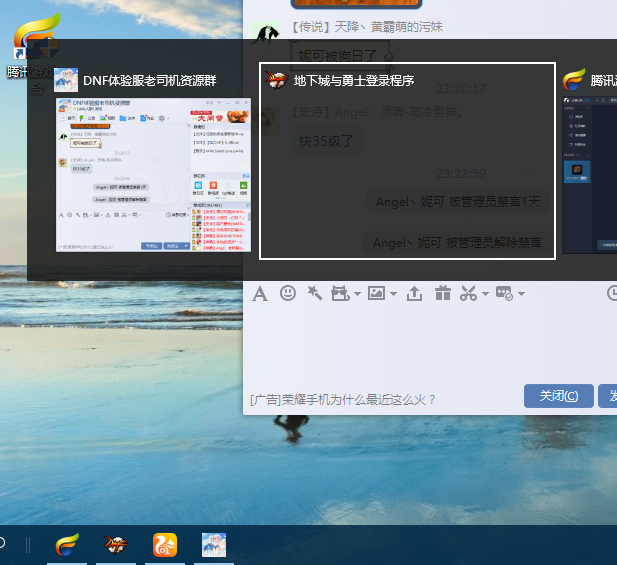Click the 关闭(C) button
Image resolution: width=617 pixels, height=565 pixels.
(559, 396)
